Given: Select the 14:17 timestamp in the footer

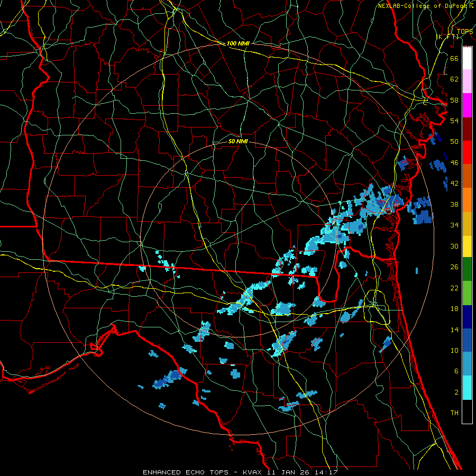Looking at the screenshot, I should click(325, 472).
